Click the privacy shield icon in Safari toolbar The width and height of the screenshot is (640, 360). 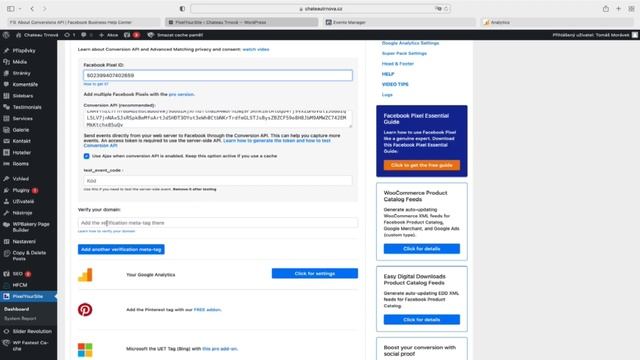[182, 9]
